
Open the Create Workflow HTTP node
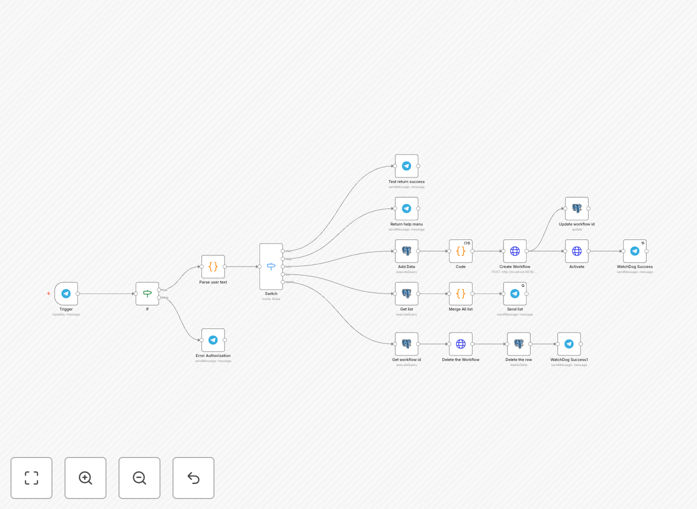click(515, 251)
